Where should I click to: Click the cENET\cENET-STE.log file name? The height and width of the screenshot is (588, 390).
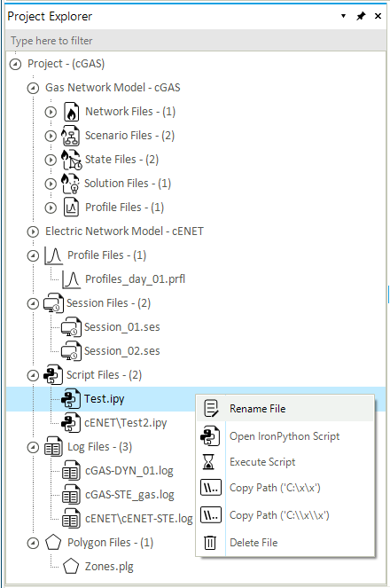pyautogui.click(x=139, y=519)
